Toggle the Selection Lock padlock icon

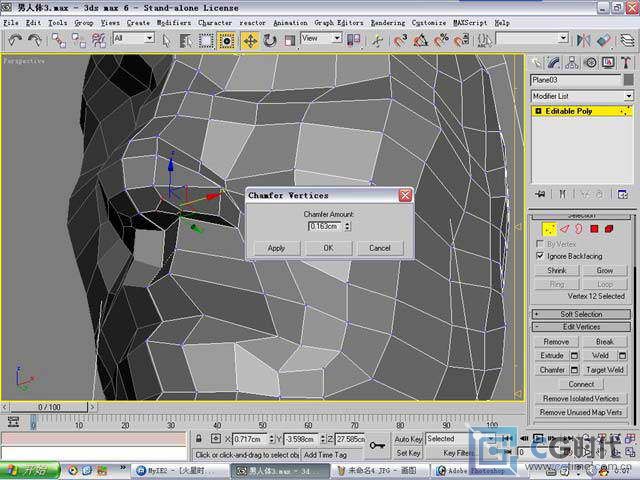pos(198,439)
